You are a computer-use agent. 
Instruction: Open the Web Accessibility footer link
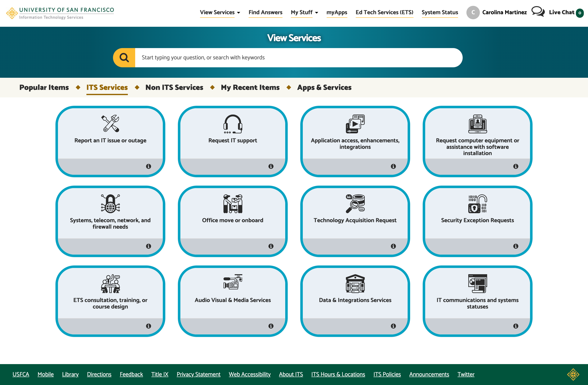tap(249, 374)
